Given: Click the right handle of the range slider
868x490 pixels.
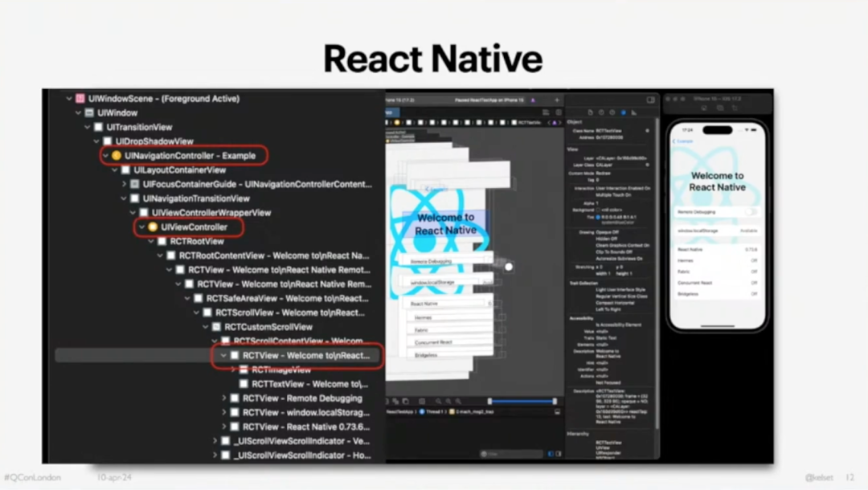Looking at the screenshot, I should (x=555, y=401).
